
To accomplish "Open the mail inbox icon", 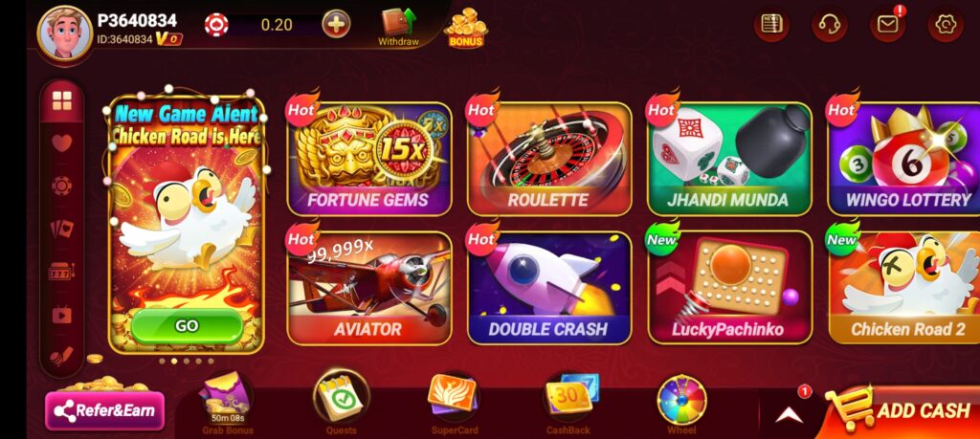I will (x=887, y=24).
